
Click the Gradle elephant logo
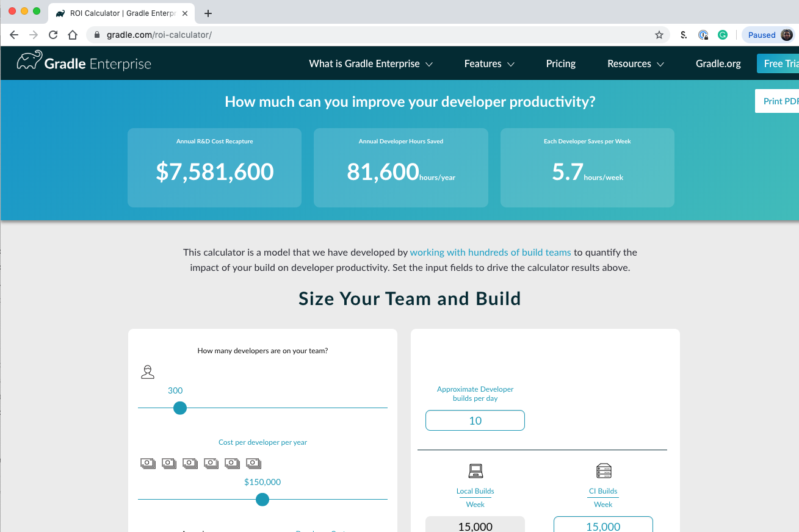pos(29,60)
